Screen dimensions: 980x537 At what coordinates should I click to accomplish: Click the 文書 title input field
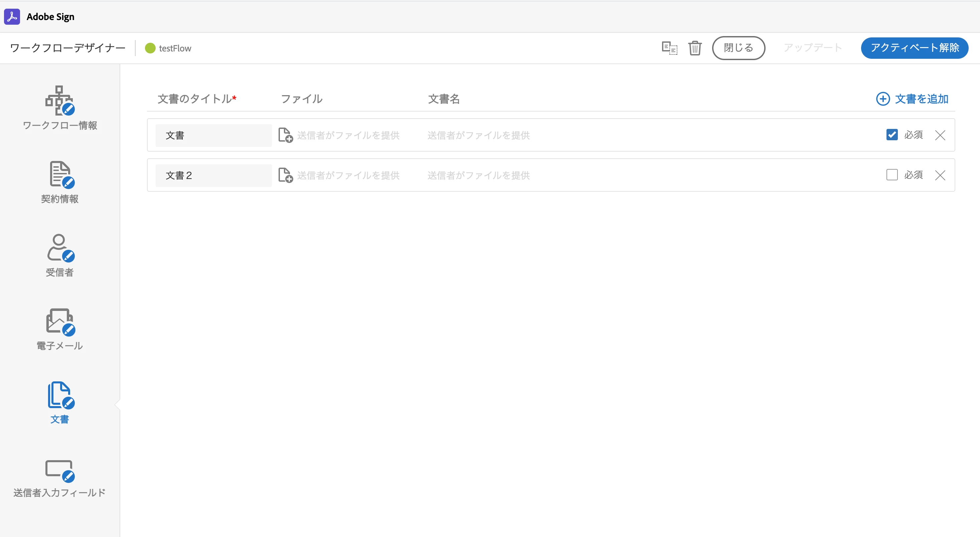[x=213, y=135]
